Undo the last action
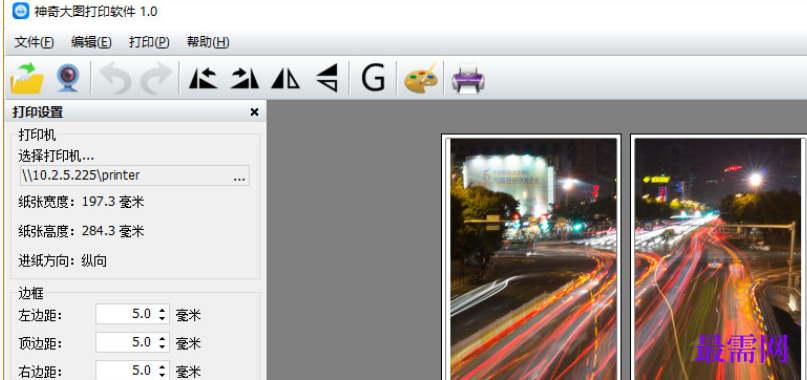The width and height of the screenshot is (807, 380). tap(114, 79)
